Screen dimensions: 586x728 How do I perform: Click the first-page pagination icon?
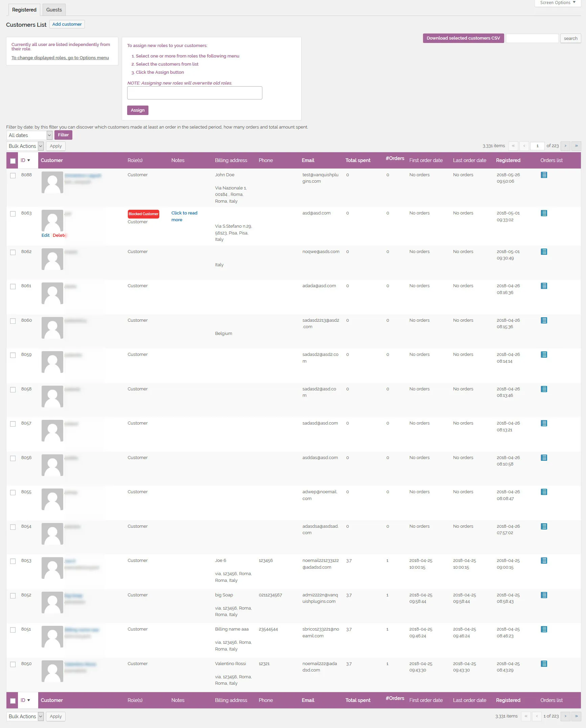click(x=513, y=146)
